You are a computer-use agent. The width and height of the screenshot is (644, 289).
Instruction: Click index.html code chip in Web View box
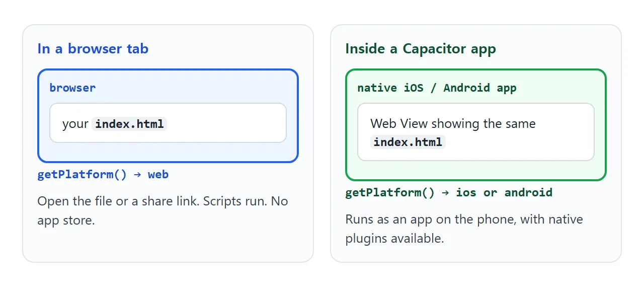pyautogui.click(x=408, y=142)
